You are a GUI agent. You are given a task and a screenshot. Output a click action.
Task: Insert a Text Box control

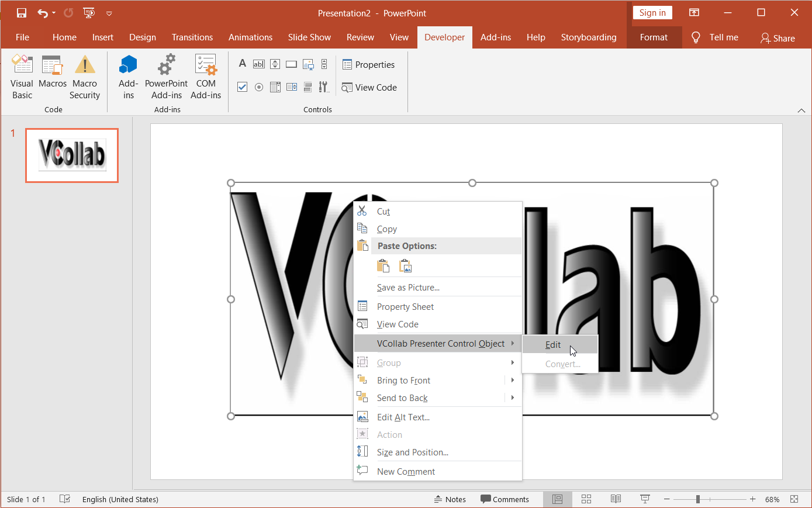[x=259, y=64]
